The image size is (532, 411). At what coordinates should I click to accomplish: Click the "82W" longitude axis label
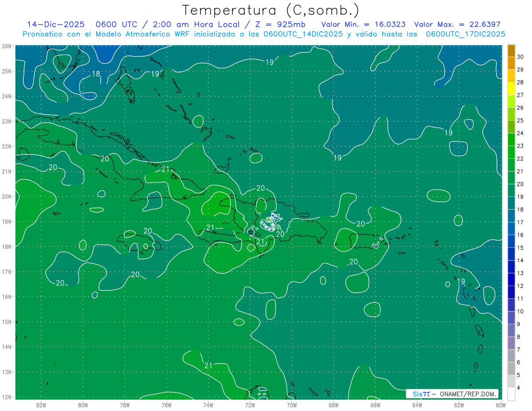click(41, 404)
